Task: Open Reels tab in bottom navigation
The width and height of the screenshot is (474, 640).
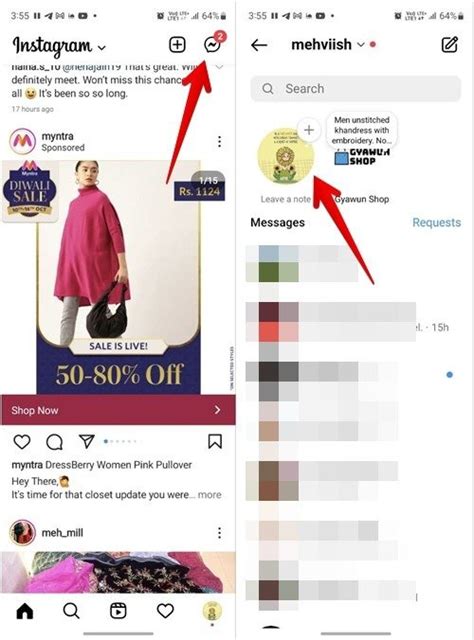Action: [x=118, y=611]
